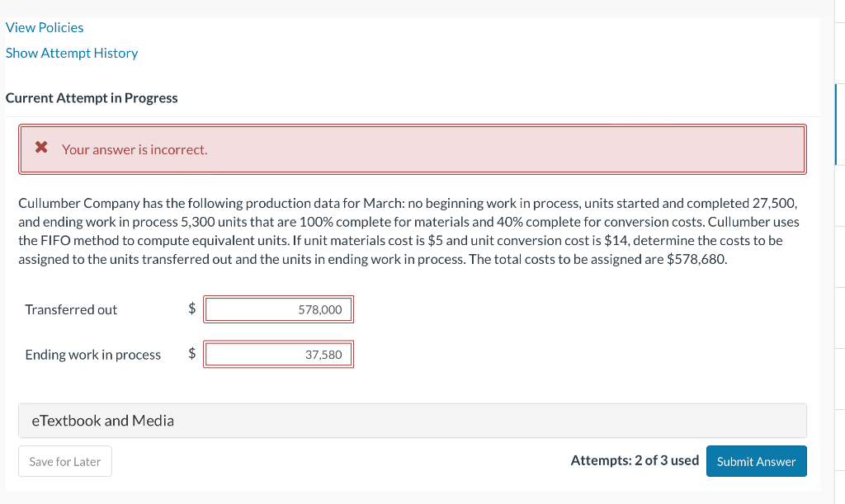Viewport: 845px width, 504px height.
Task: Click the Attempts: 2 of 3 used label
Action: [635, 460]
